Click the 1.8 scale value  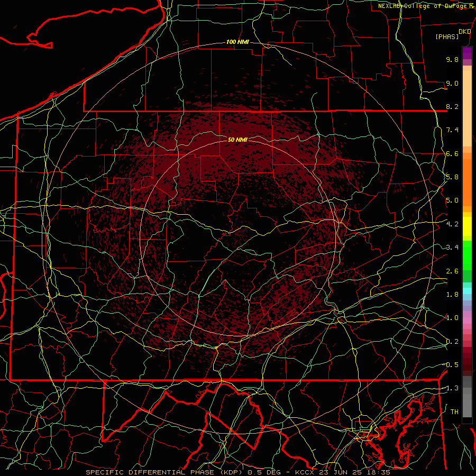[452, 295]
